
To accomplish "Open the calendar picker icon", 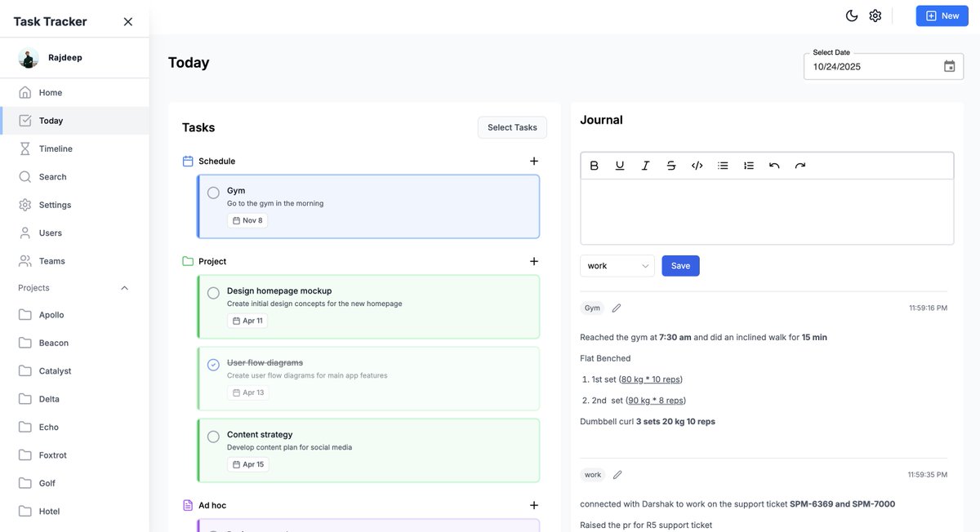I will (x=950, y=67).
